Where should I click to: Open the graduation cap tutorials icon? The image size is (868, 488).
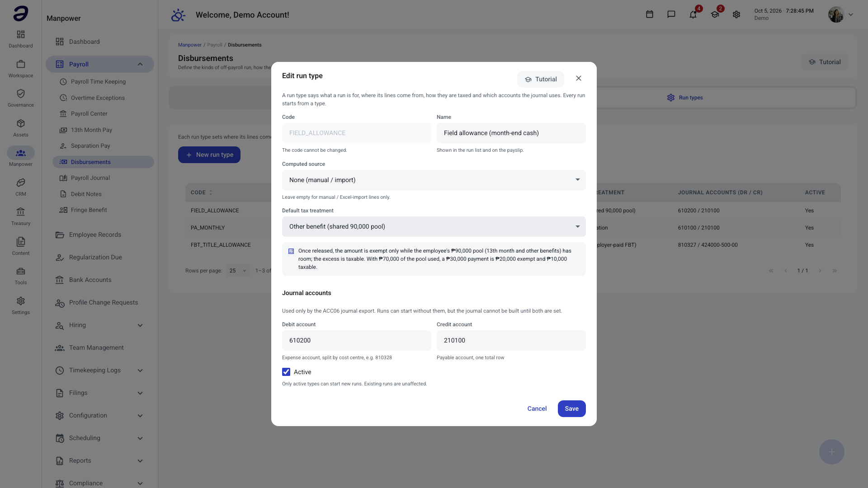715,14
